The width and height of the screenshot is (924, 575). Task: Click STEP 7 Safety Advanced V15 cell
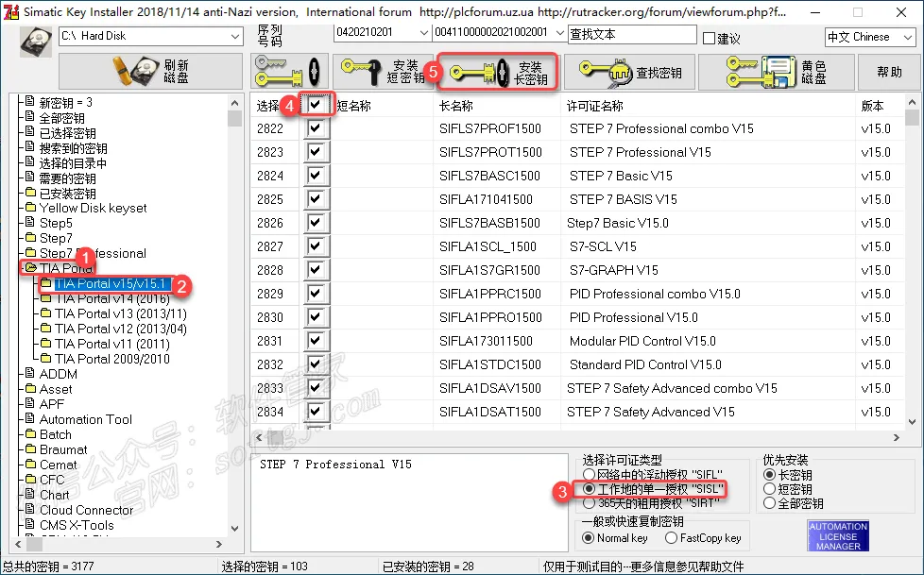(x=651, y=412)
